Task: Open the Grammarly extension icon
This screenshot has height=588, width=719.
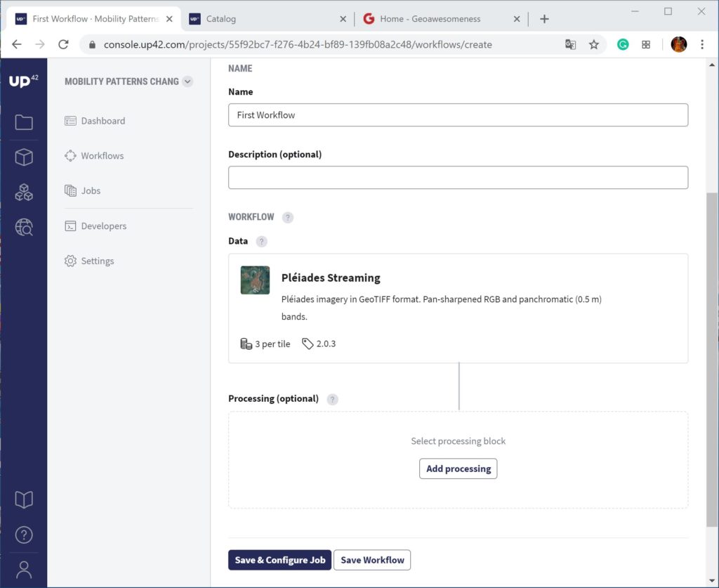Action: coord(623,44)
